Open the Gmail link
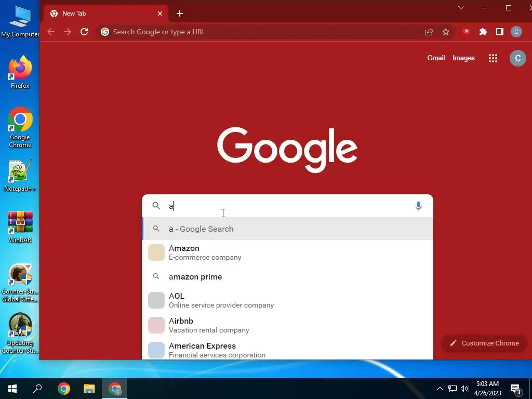 pos(436,58)
